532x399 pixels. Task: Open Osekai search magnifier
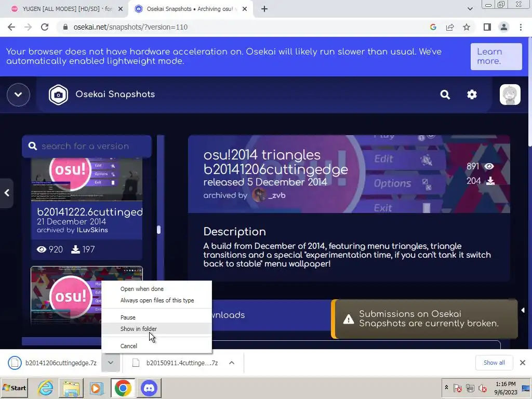[x=445, y=95]
